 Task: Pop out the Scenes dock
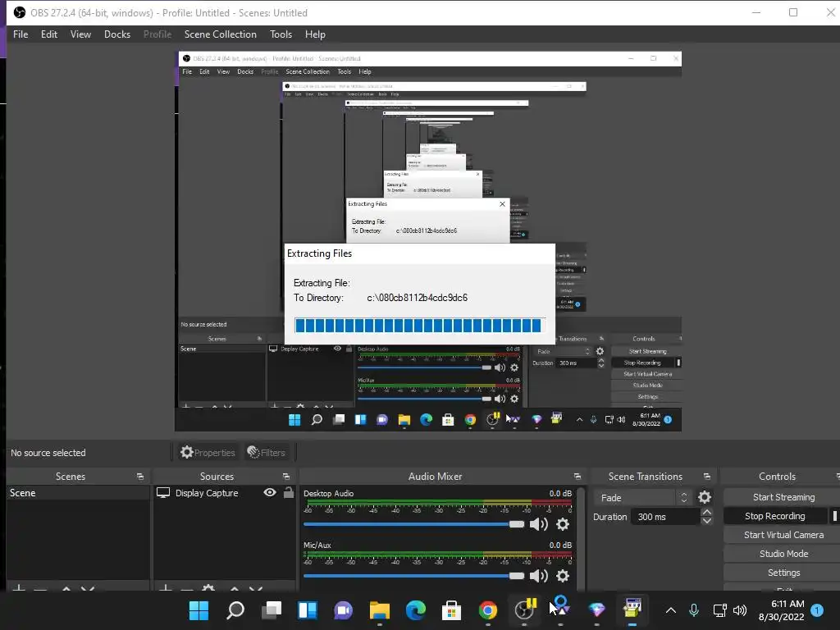tap(140, 477)
